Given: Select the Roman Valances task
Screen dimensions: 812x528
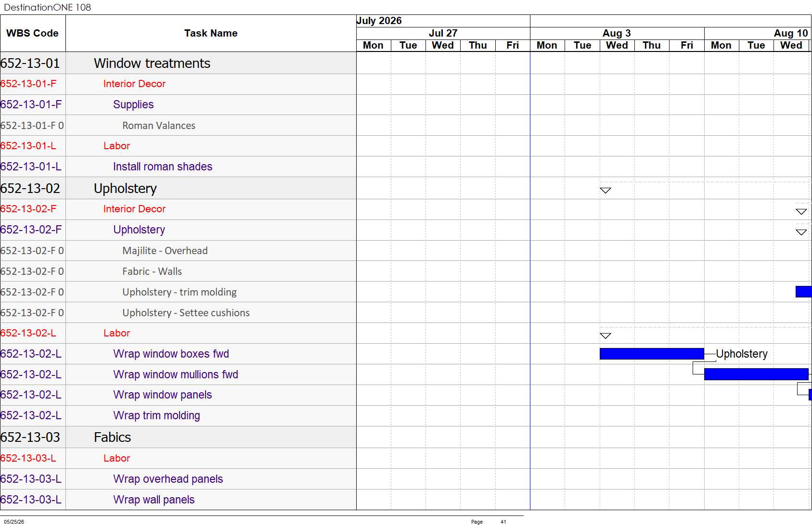Looking at the screenshot, I should point(159,125).
